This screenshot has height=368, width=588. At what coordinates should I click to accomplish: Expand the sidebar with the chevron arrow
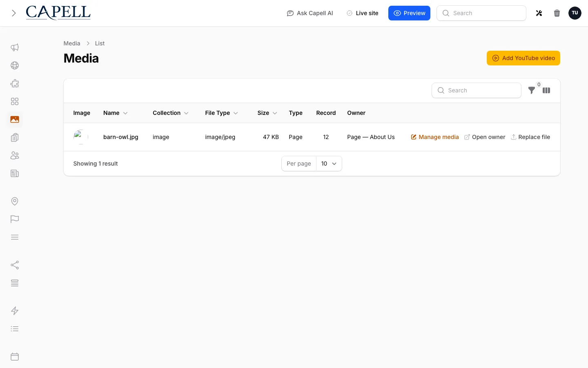tap(14, 13)
